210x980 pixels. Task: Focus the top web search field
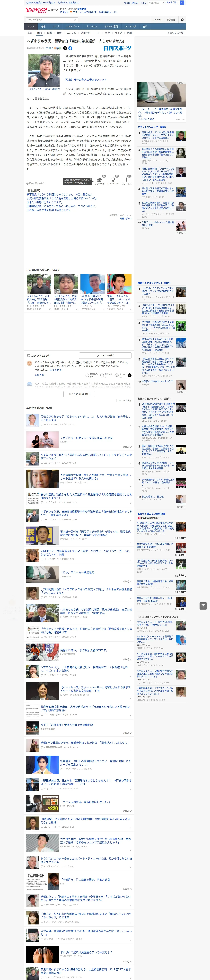(155, 3)
